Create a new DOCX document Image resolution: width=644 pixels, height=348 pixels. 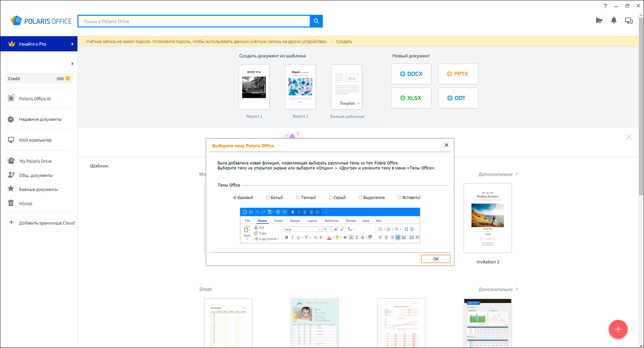(411, 74)
